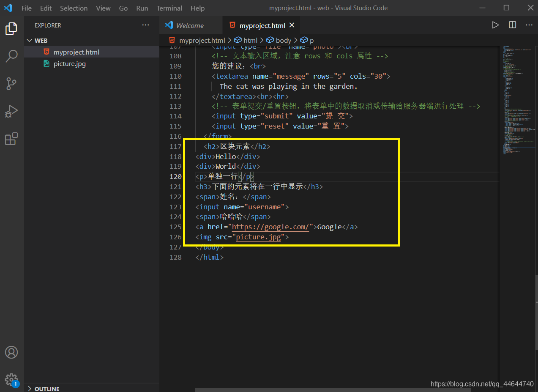Click the body breadcrumb segment
538x392 pixels.
(284, 40)
